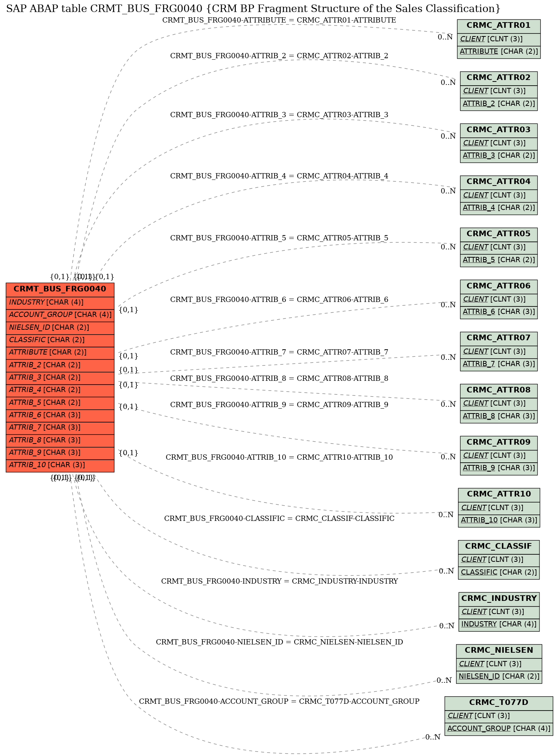This screenshot has height=756, width=559.
Task: Click ATTRIB_3 [CHAR (2)] in main table
Action: click(60, 378)
